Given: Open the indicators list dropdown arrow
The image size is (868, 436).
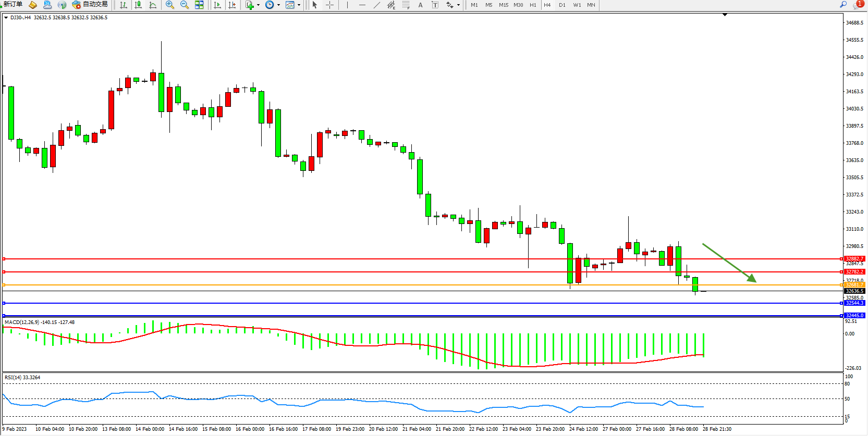Looking at the screenshot, I should [x=258, y=5].
